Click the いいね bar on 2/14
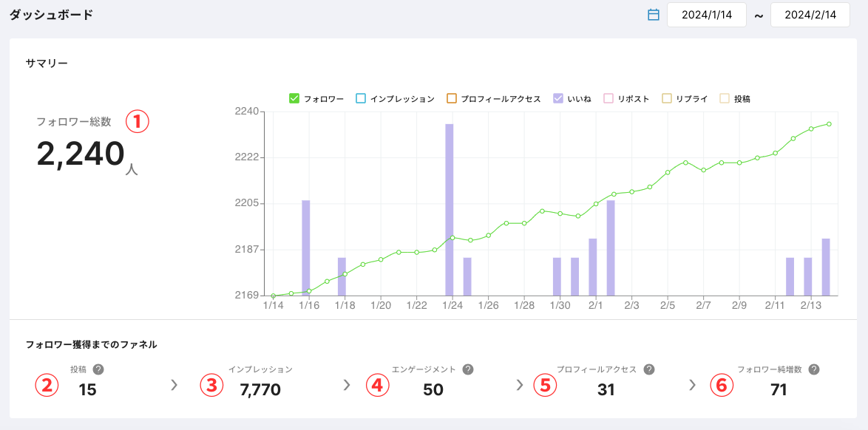This screenshot has width=868, height=430. pos(826,267)
